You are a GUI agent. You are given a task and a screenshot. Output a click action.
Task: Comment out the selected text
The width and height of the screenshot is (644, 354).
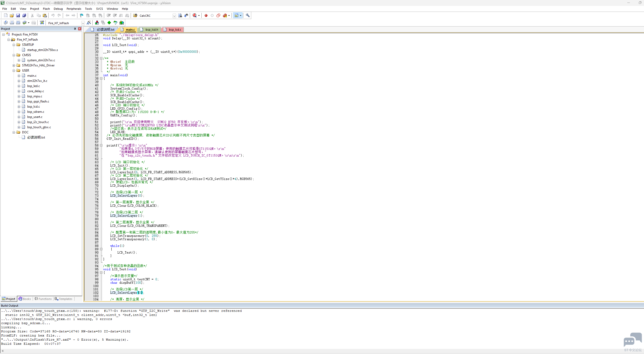(x=121, y=15)
